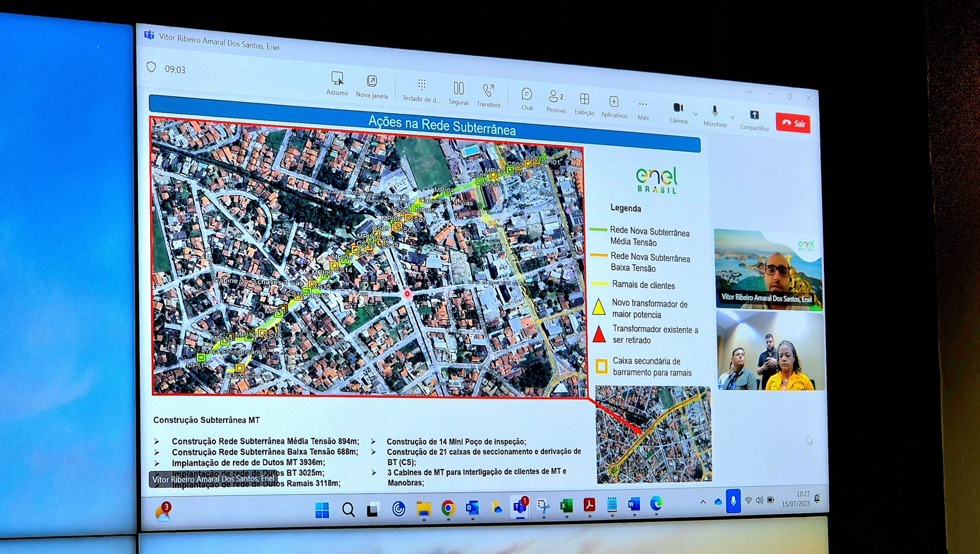Screen dimensions: 980x554
Task: Open the Mais options menu
Action: (643, 105)
